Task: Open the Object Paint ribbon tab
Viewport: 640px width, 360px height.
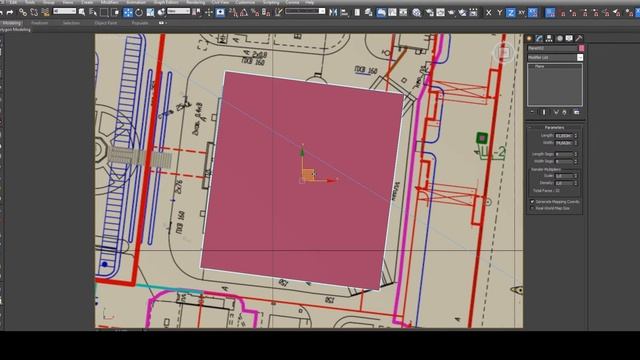Action: tap(105, 23)
